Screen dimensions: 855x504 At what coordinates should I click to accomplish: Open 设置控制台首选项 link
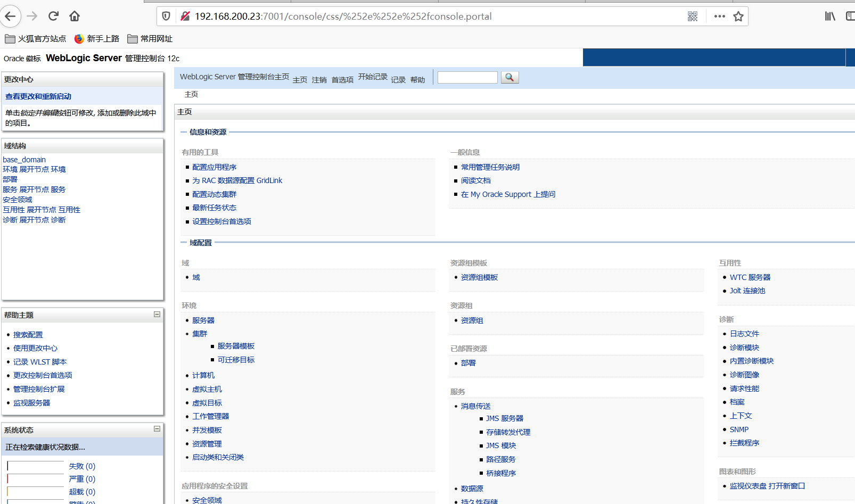tap(222, 221)
